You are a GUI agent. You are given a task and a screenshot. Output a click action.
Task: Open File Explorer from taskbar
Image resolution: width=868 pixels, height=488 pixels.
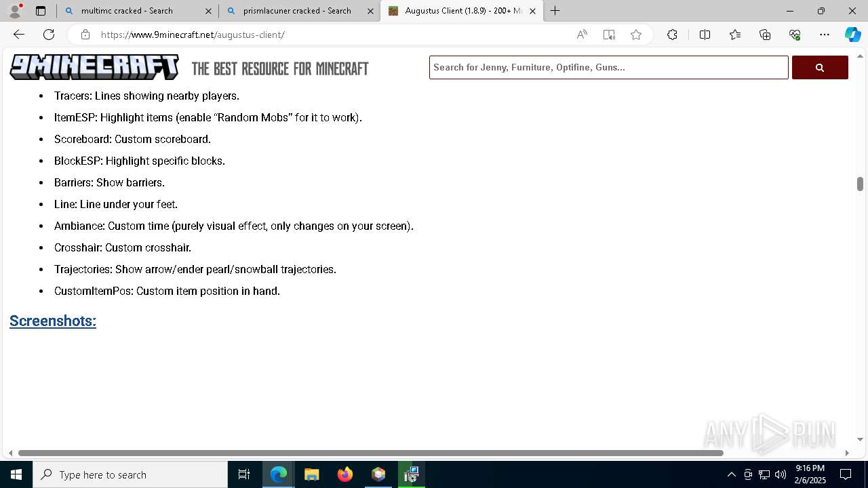click(312, 474)
